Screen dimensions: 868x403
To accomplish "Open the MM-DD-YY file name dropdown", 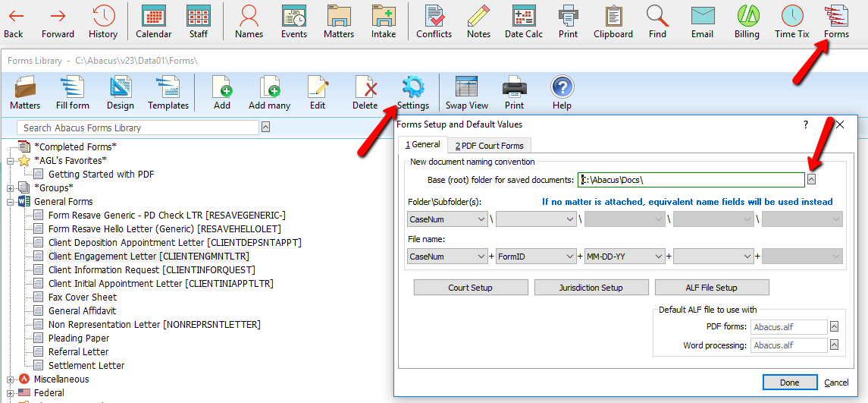I will click(625, 257).
